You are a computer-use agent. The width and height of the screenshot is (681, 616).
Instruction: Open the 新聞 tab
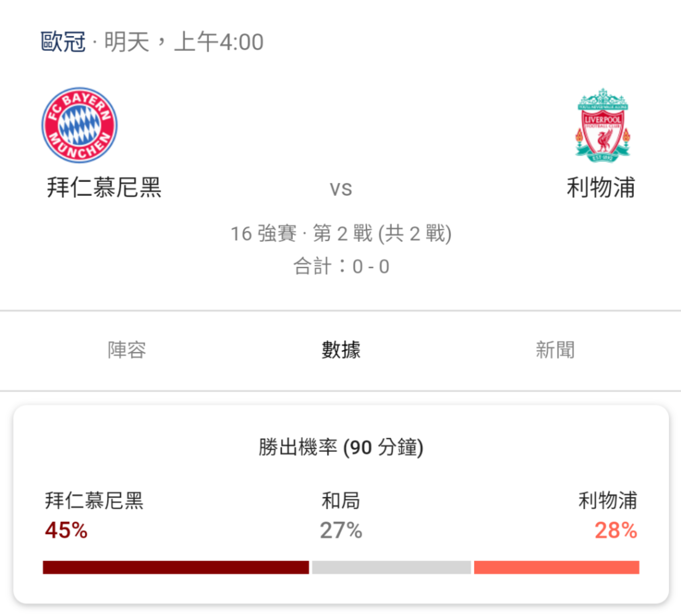[555, 350]
